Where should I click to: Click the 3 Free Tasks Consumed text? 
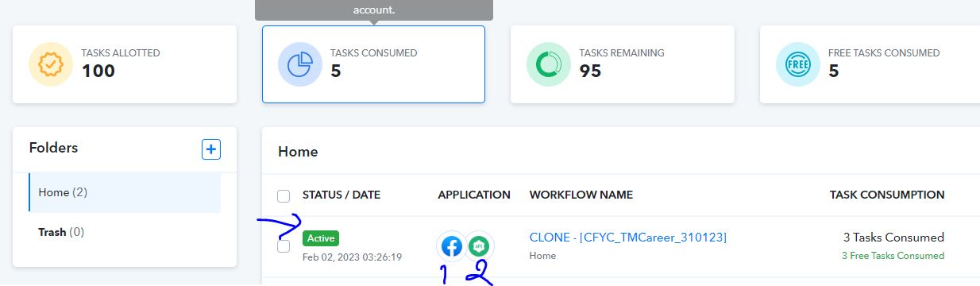[x=893, y=256]
